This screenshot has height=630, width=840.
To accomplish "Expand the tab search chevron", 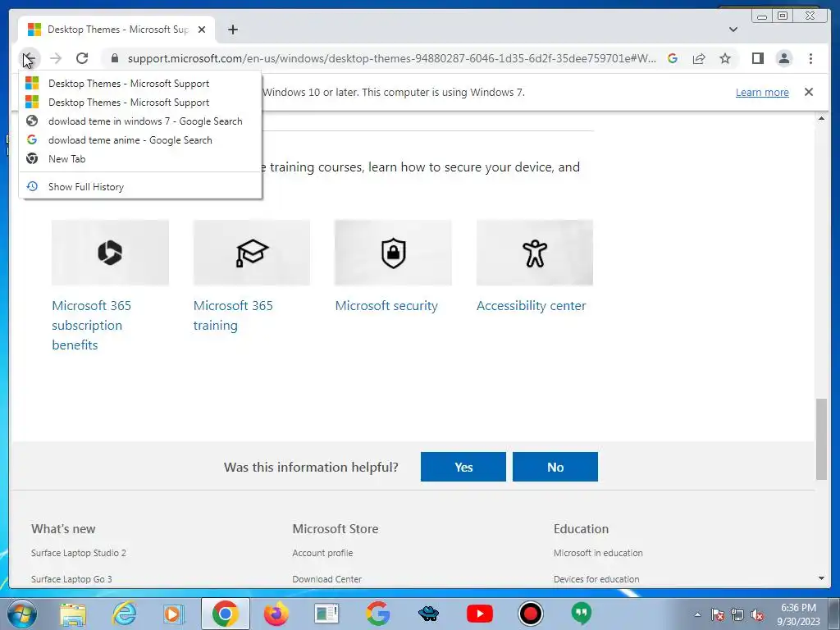I will point(733,30).
